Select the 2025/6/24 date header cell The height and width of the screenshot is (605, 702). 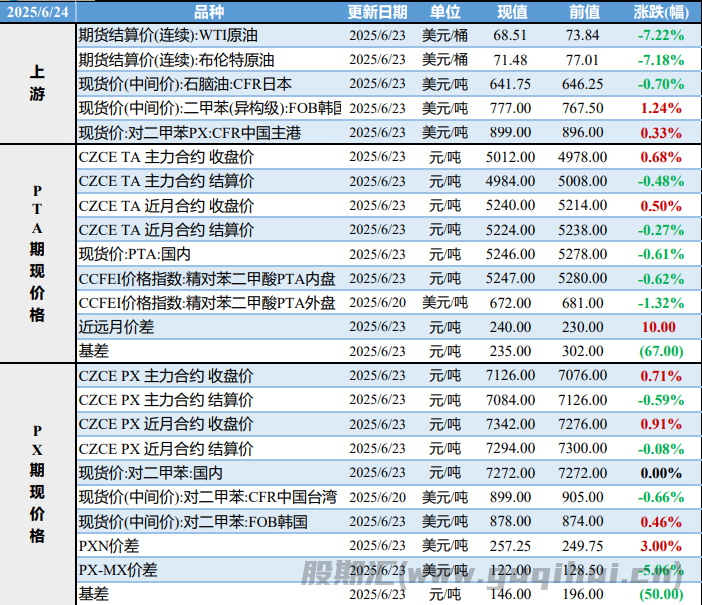37,12
